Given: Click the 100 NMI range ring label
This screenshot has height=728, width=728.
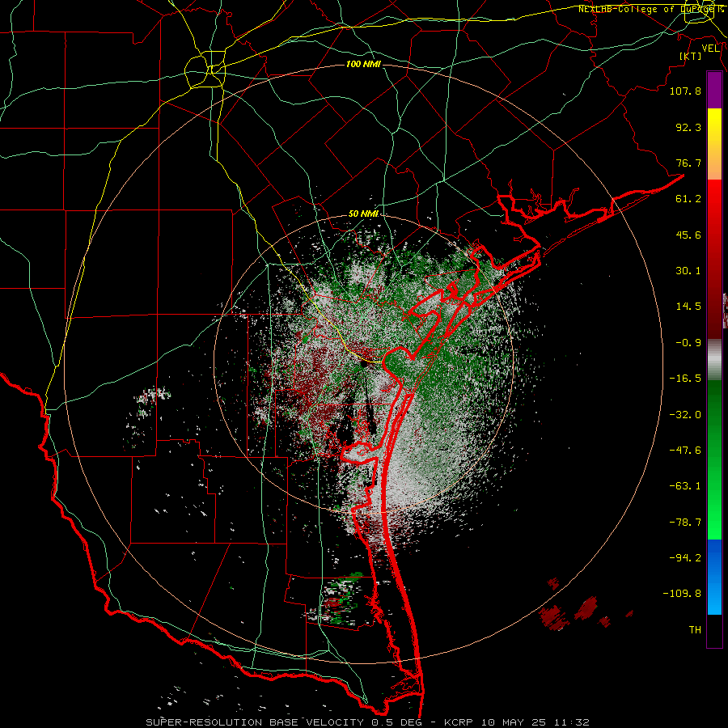Looking at the screenshot, I should tap(363, 64).
